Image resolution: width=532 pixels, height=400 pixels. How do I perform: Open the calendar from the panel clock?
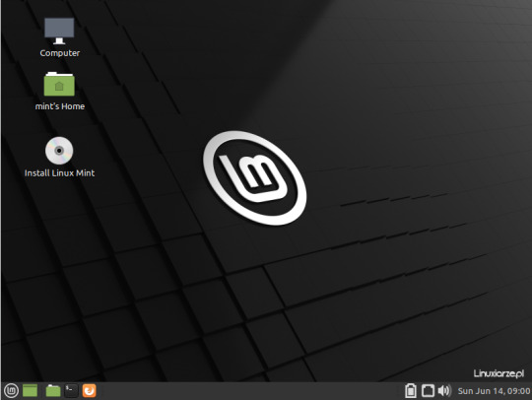(494, 391)
